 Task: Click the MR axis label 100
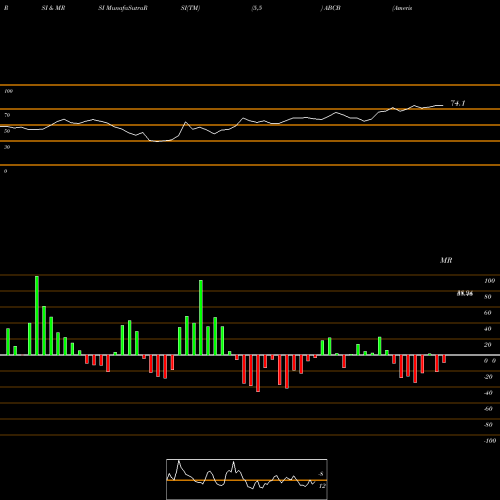(x=489, y=281)
